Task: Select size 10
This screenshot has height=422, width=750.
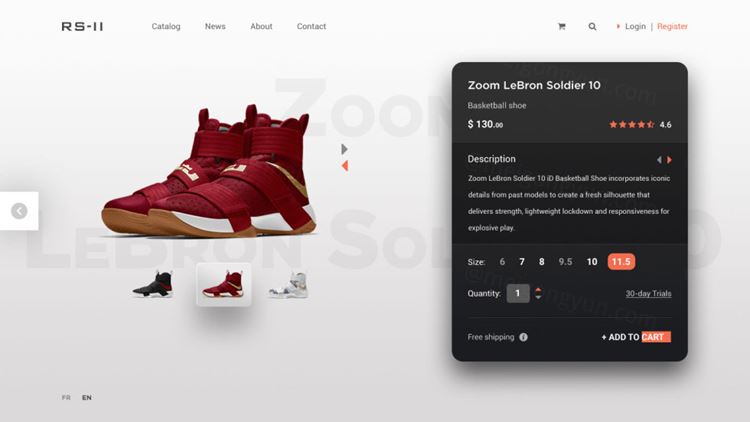Action: [x=592, y=262]
